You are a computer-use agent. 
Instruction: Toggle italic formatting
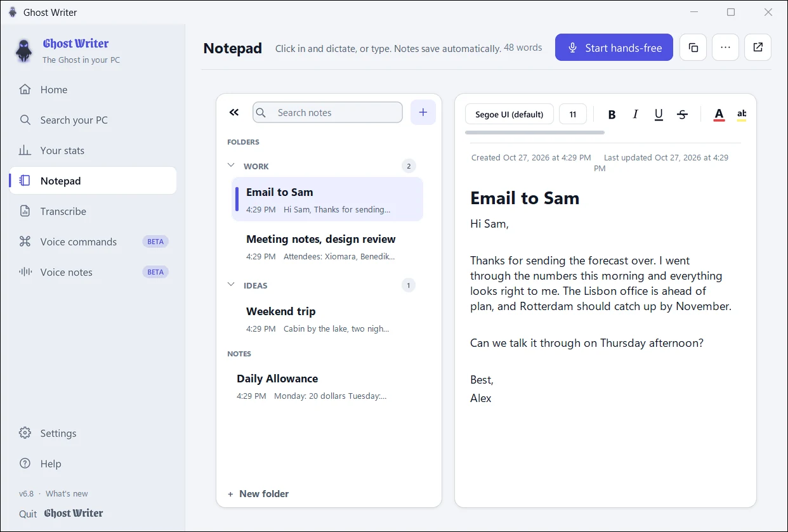click(x=635, y=114)
